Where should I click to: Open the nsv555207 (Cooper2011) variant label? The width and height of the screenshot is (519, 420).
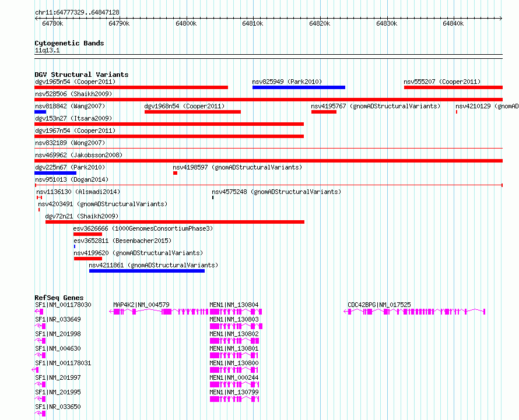tap(442, 82)
